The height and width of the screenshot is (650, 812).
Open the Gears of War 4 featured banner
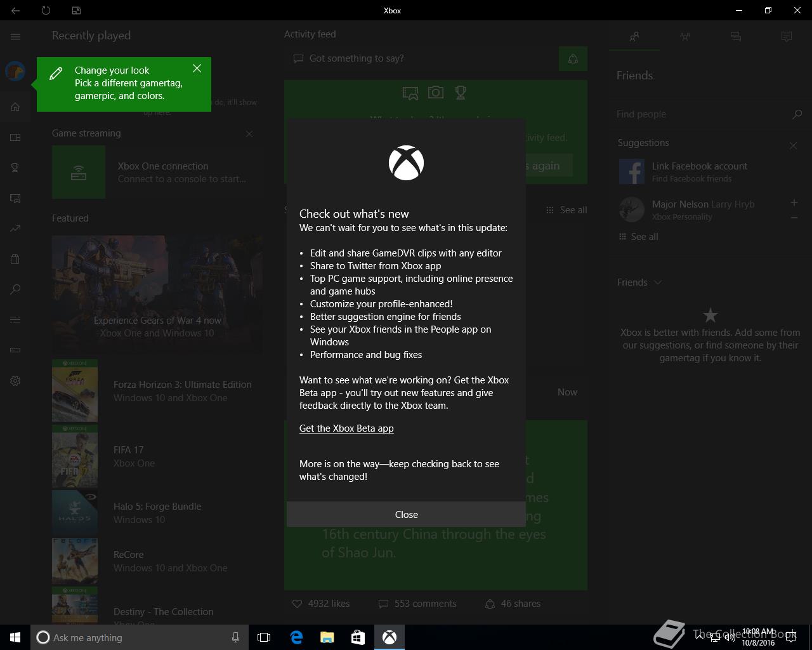click(157, 295)
